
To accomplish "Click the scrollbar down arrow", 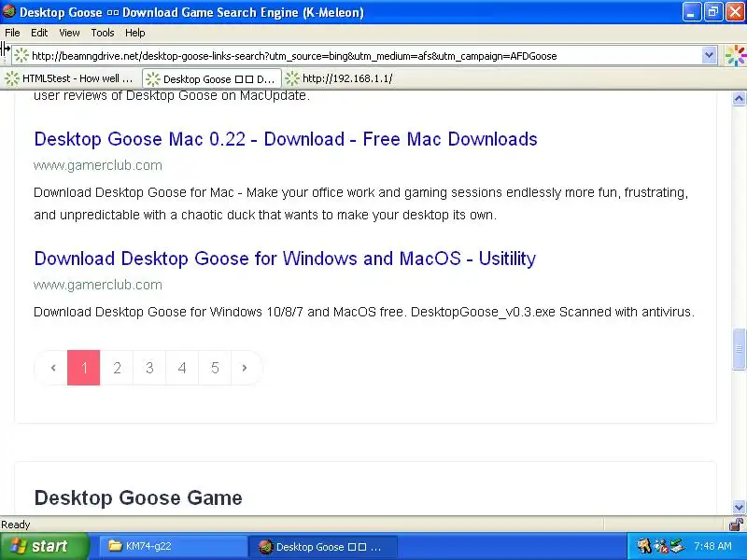I will click(739, 507).
